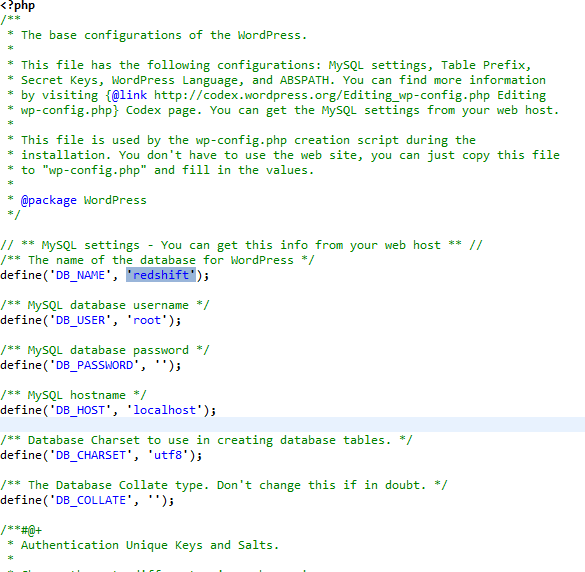The image size is (585, 572).
Task: Click the /**#@+ docblock marker
Action: pyautogui.click(x=21, y=530)
